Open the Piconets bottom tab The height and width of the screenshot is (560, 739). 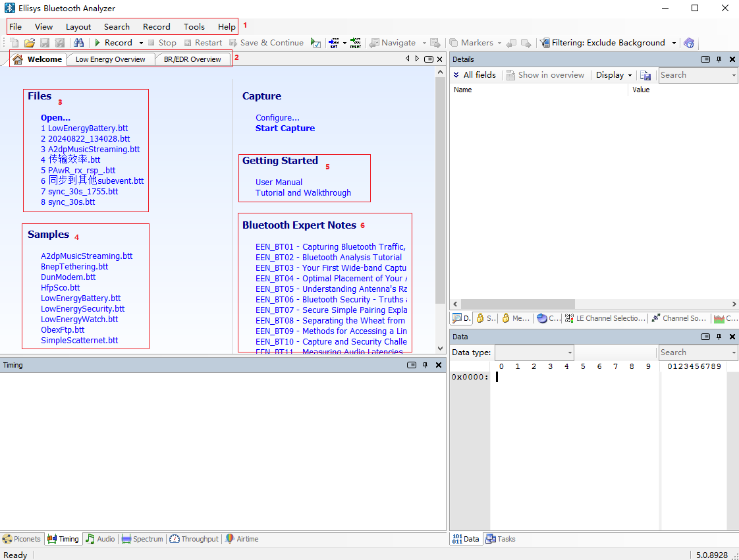22,539
